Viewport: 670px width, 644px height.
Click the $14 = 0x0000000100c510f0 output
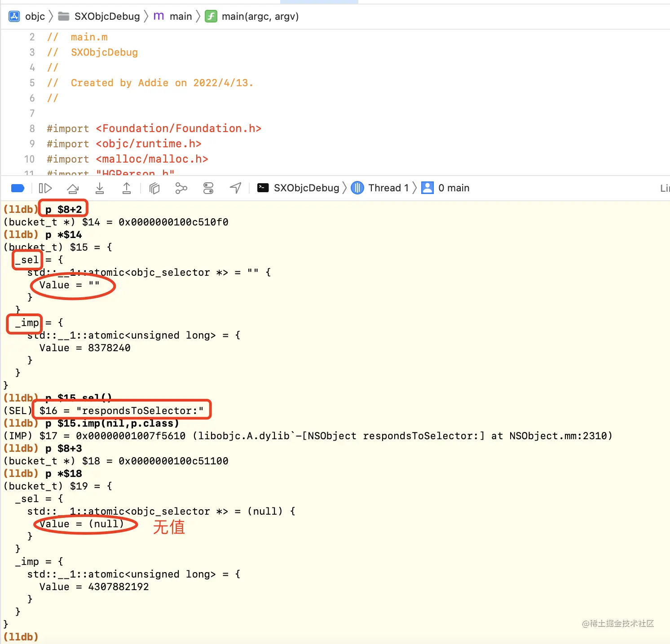coord(155,222)
